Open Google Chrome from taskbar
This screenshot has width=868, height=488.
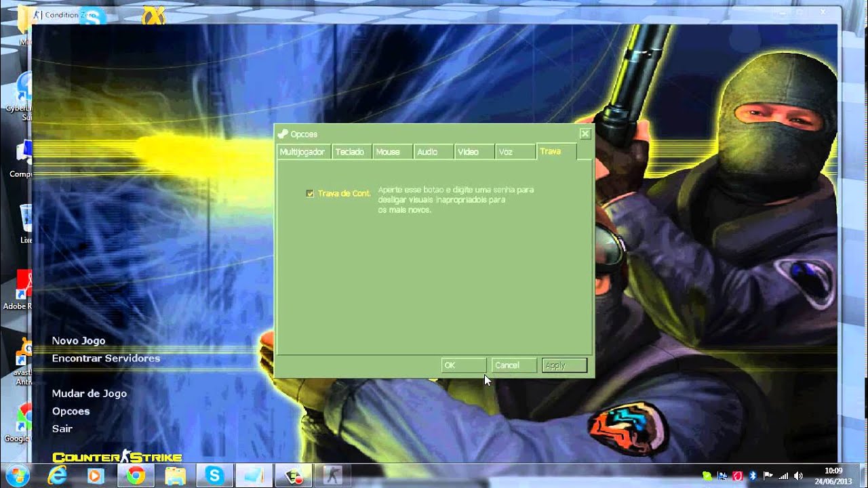[x=136, y=475]
